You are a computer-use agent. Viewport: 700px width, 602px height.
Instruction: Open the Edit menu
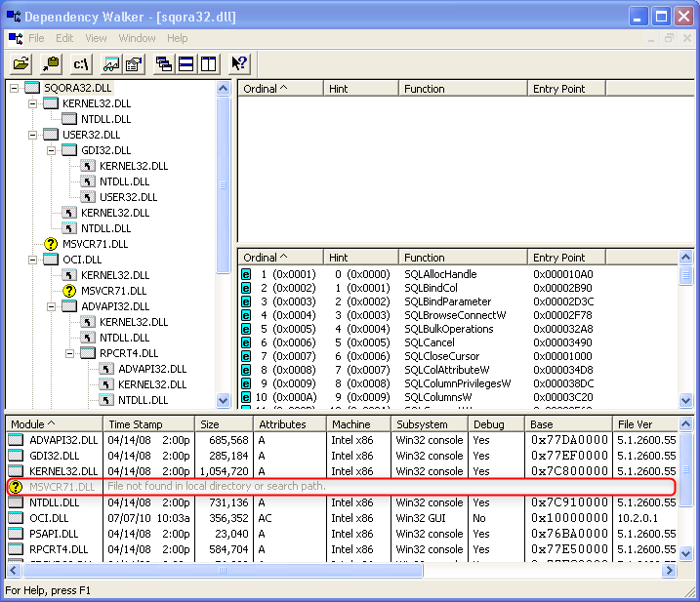pyautogui.click(x=64, y=38)
